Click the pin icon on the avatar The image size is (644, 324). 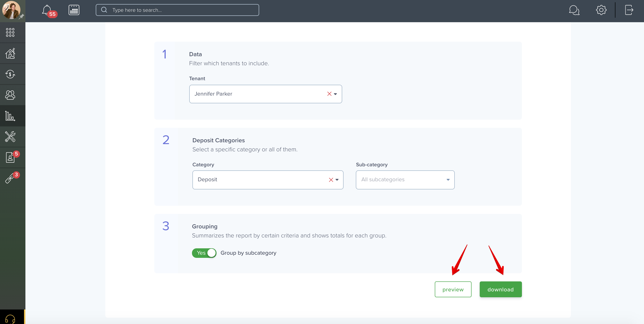point(22,17)
